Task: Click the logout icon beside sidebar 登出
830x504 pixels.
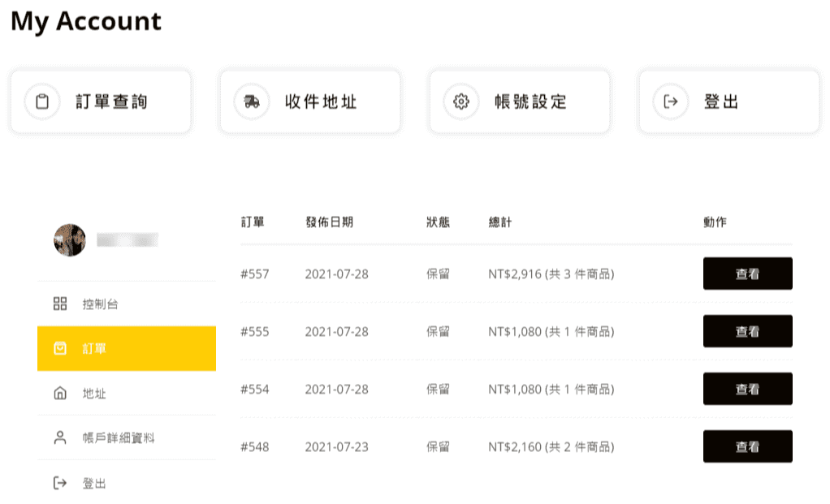Action: click(60, 483)
